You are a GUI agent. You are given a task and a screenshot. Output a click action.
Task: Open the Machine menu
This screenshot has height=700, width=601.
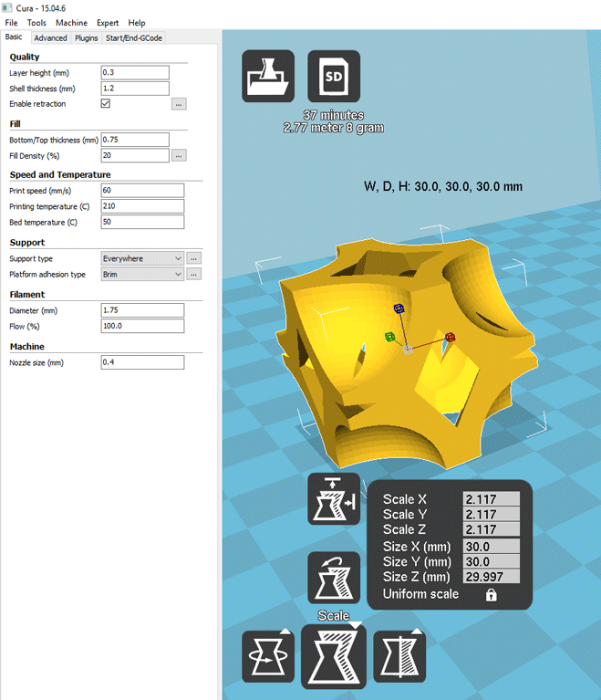point(71,23)
